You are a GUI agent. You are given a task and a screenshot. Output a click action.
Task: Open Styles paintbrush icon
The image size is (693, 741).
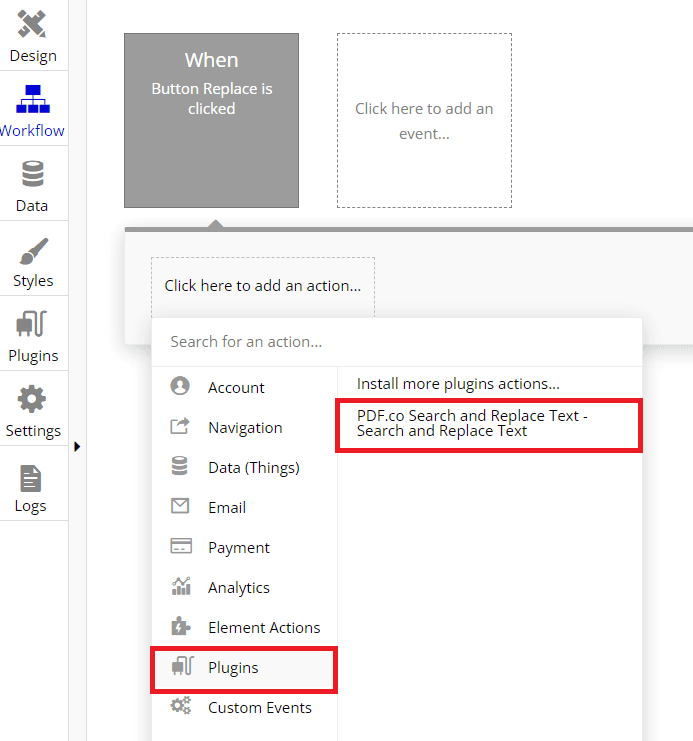pos(32,251)
